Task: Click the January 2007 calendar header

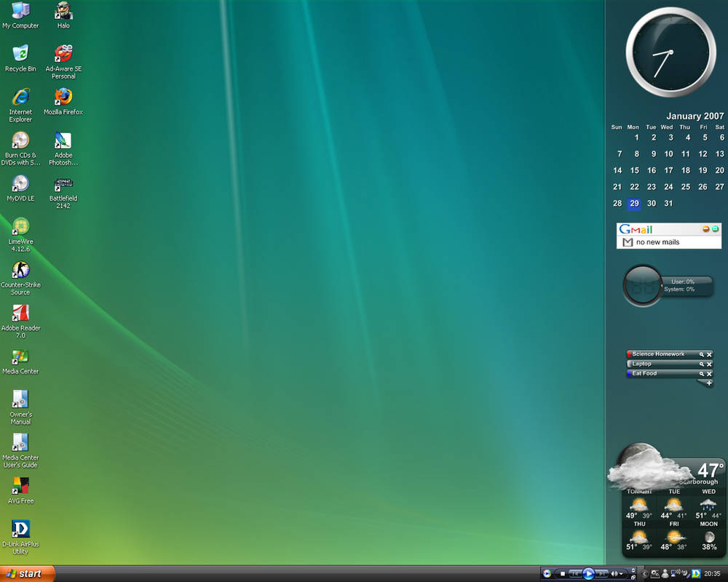Action: tap(695, 116)
